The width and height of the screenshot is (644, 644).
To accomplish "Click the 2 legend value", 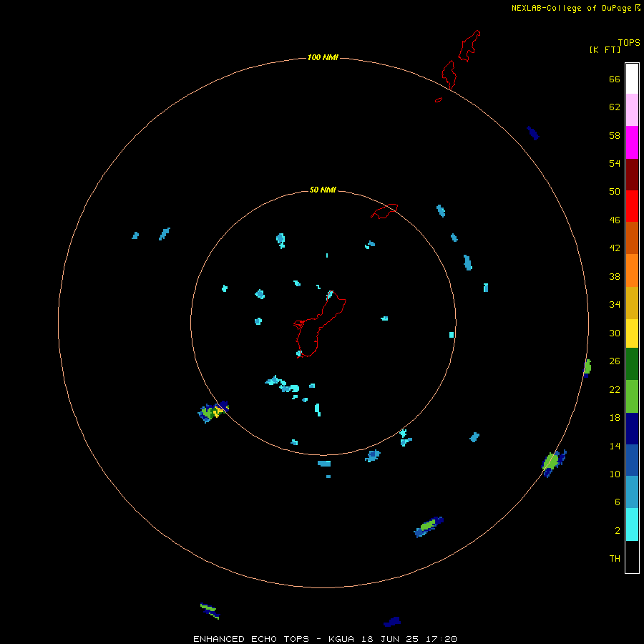I will [618, 531].
